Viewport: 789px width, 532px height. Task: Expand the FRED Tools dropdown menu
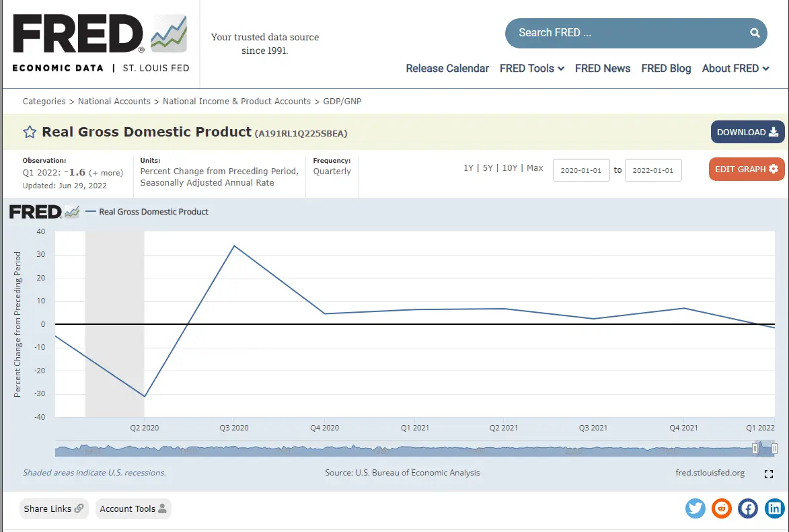[x=531, y=69]
